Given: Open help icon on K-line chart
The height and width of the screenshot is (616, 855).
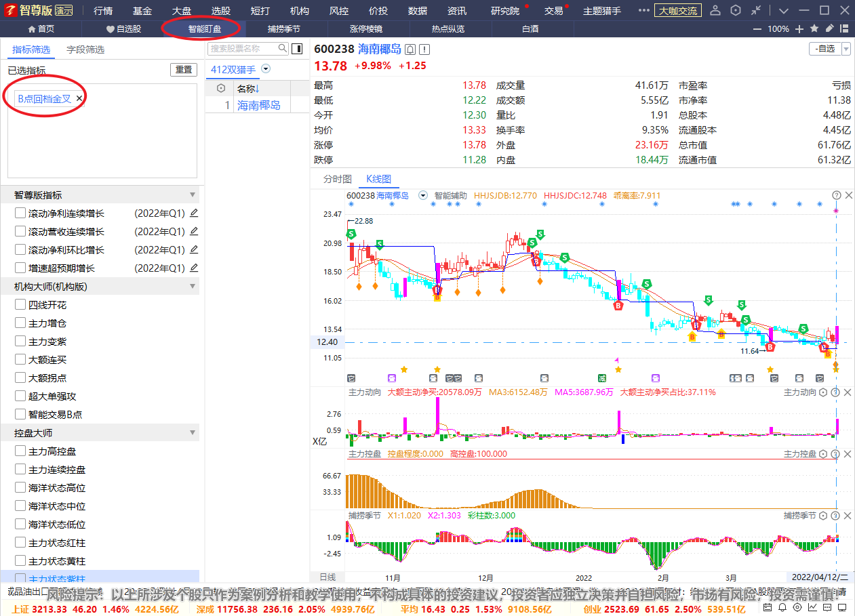Looking at the screenshot, I should click(x=837, y=195).
